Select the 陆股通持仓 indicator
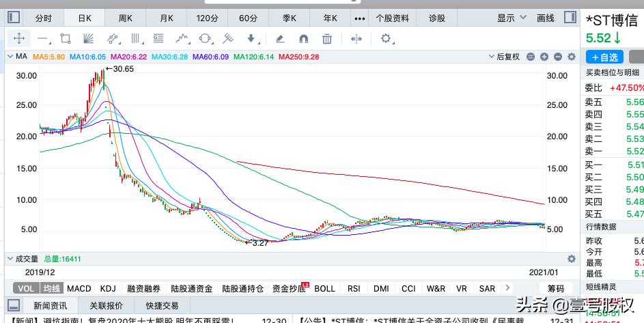 (242, 288)
